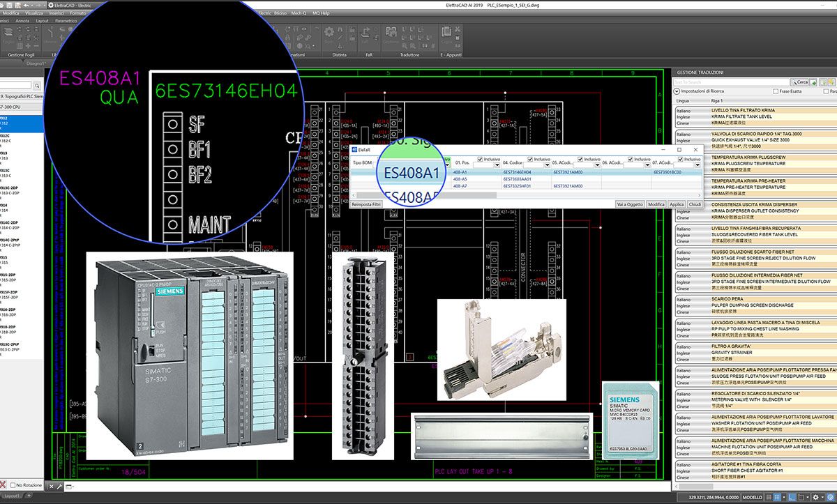Click the Applica button

coord(677,204)
